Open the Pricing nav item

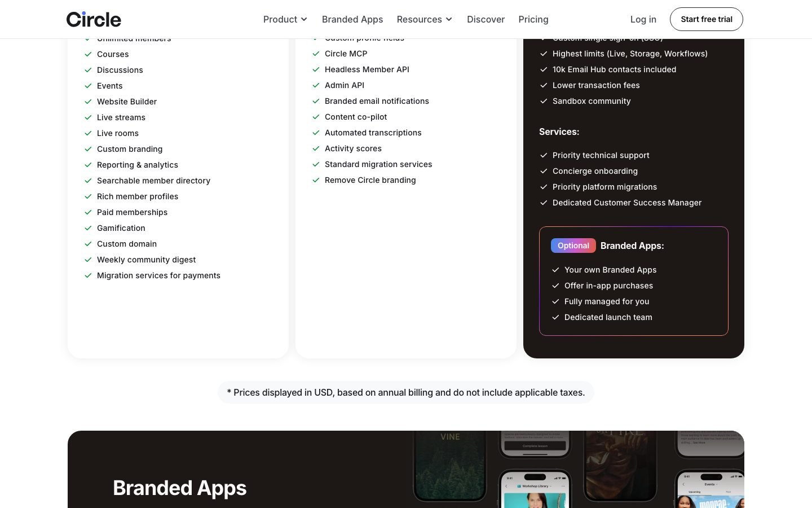point(533,19)
